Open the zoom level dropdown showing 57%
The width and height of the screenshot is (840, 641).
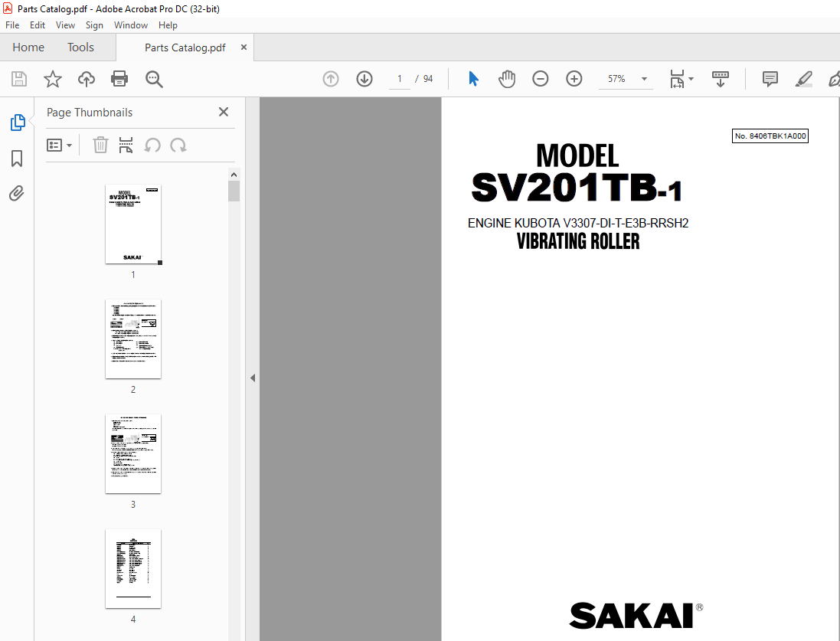coord(644,79)
